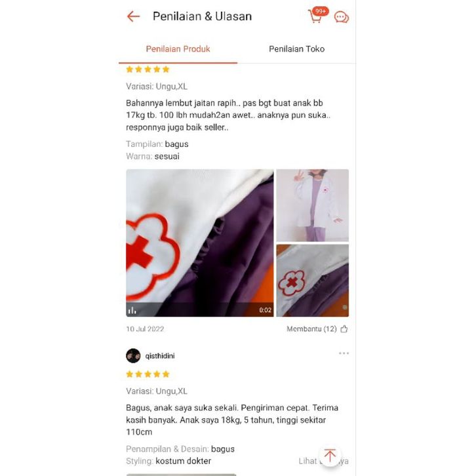This screenshot has height=476, width=476.
Task: Open the shopping cart with 99+ badge
Action: (317, 16)
